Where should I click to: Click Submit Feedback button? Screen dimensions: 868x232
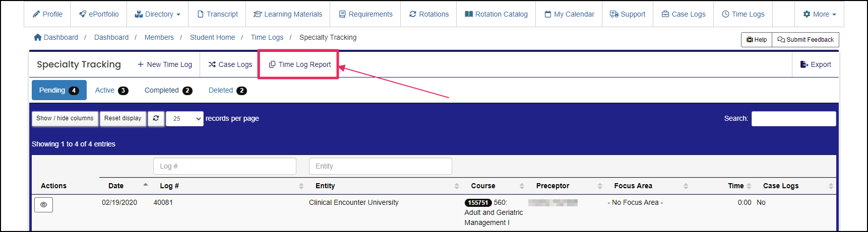point(805,40)
